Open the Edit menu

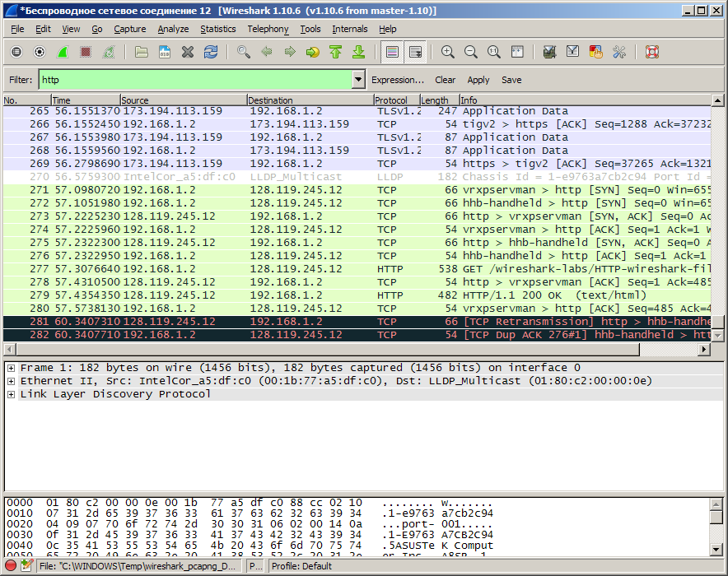pos(43,30)
